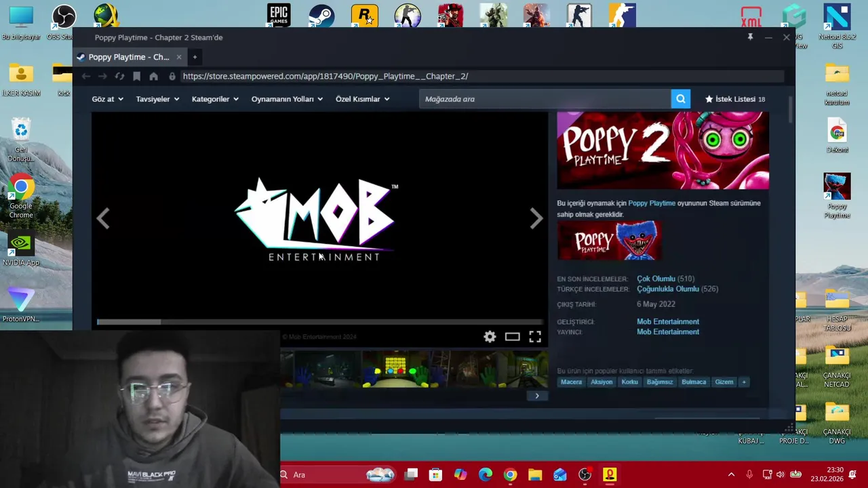This screenshot has width=868, height=488.
Task: Expand Tavsiyeler dropdown menu
Action: [x=157, y=99]
